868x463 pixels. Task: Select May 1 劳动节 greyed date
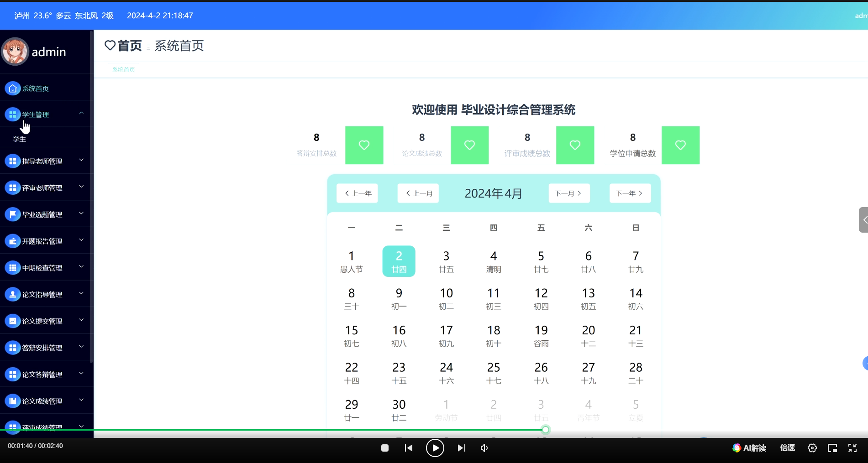tap(446, 410)
